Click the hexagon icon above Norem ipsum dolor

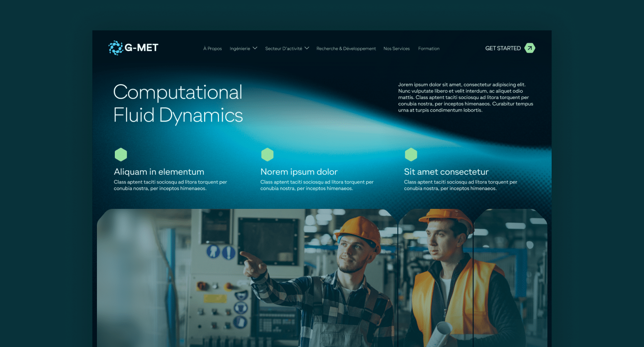[267, 154]
